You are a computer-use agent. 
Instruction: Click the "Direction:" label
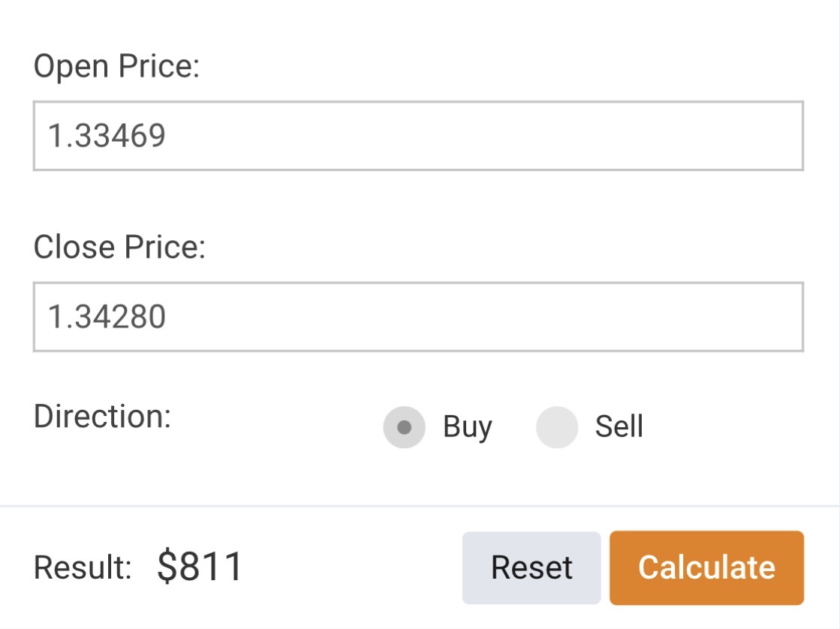coord(102,417)
